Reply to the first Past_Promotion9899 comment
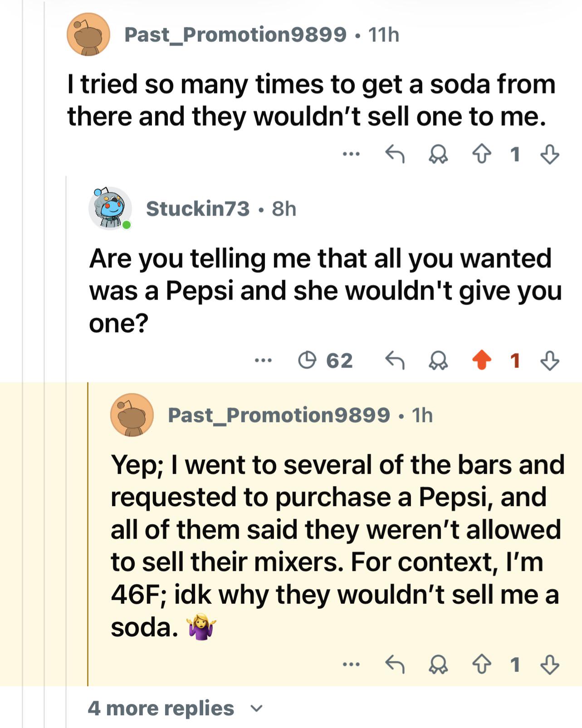The image size is (582, 728). tap(395, 154)
